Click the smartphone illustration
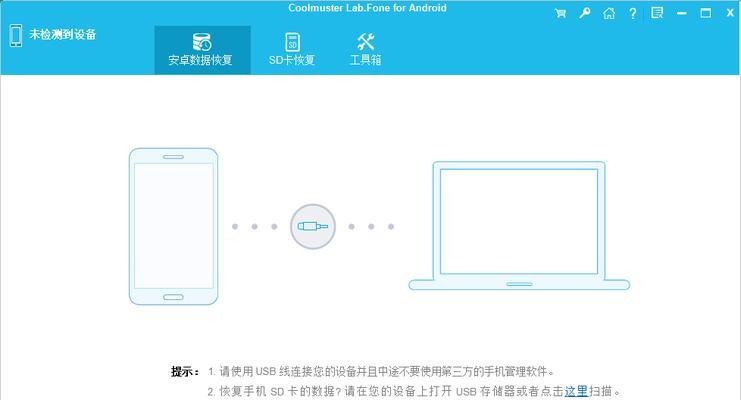 coord(173,226)
